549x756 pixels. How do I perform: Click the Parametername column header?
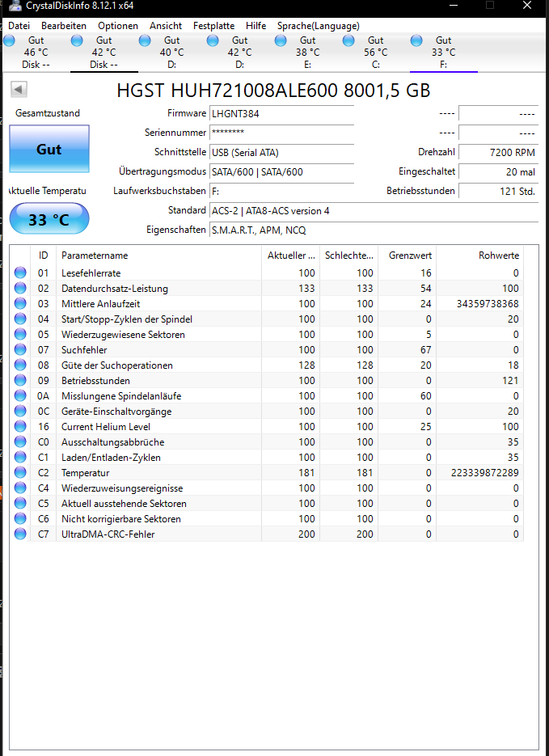tap(158, 255)
